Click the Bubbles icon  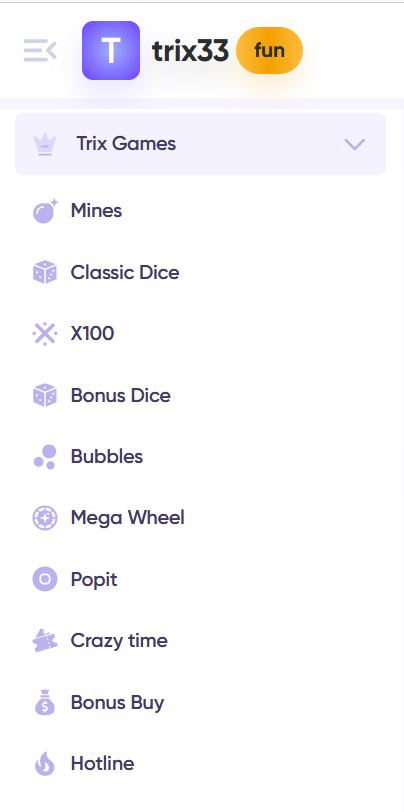pyautogui.click(x=45, y=457)
